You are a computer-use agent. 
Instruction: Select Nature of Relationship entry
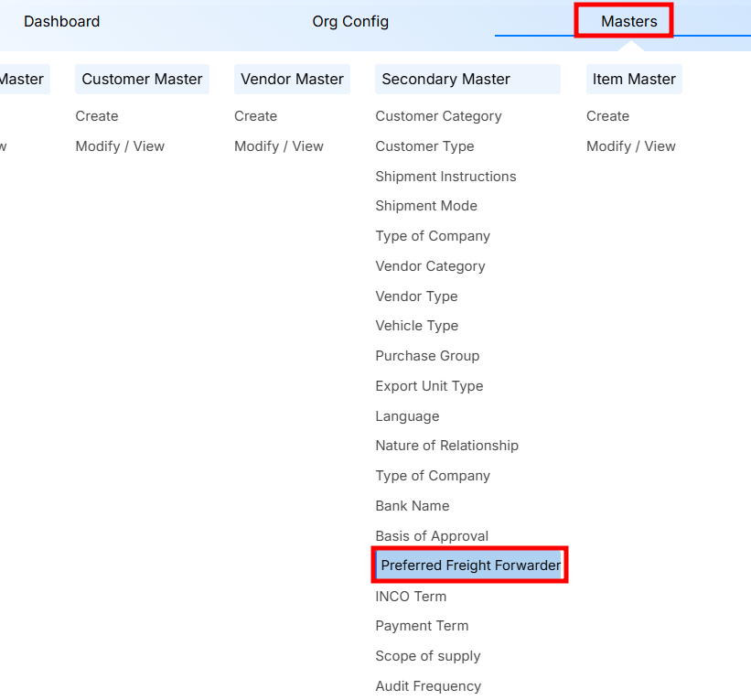coord(446,446)
